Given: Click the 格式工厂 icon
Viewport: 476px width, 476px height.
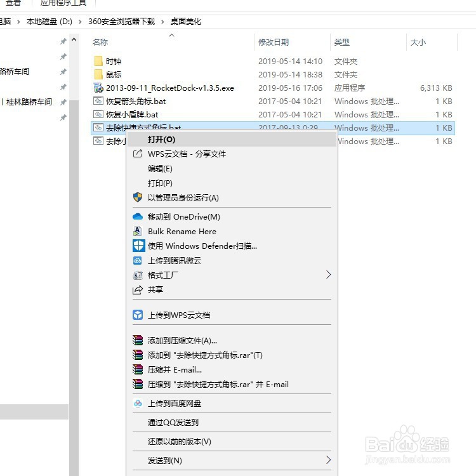Looking at the screenshot, I should (138, 275).
